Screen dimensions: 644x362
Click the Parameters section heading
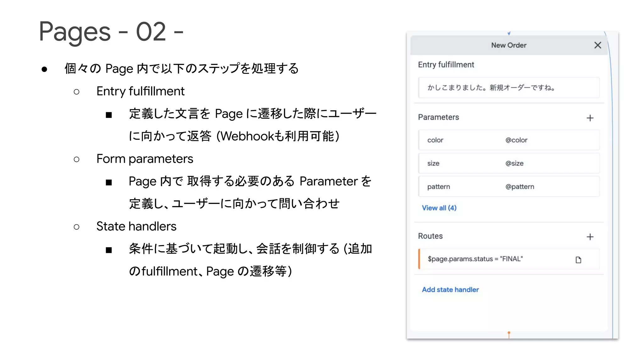point(438,117)
